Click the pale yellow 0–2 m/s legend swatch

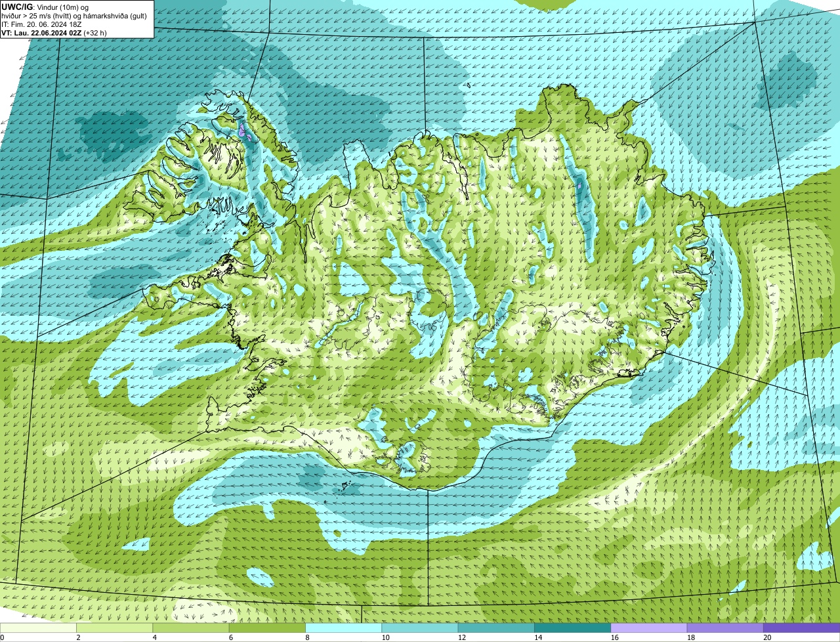(x=38, y=628)
